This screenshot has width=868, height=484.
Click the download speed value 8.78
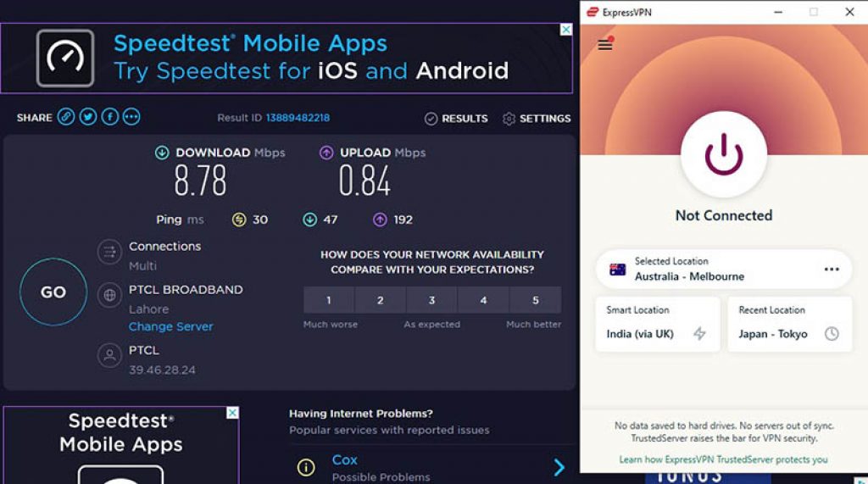tap(200, 181)
